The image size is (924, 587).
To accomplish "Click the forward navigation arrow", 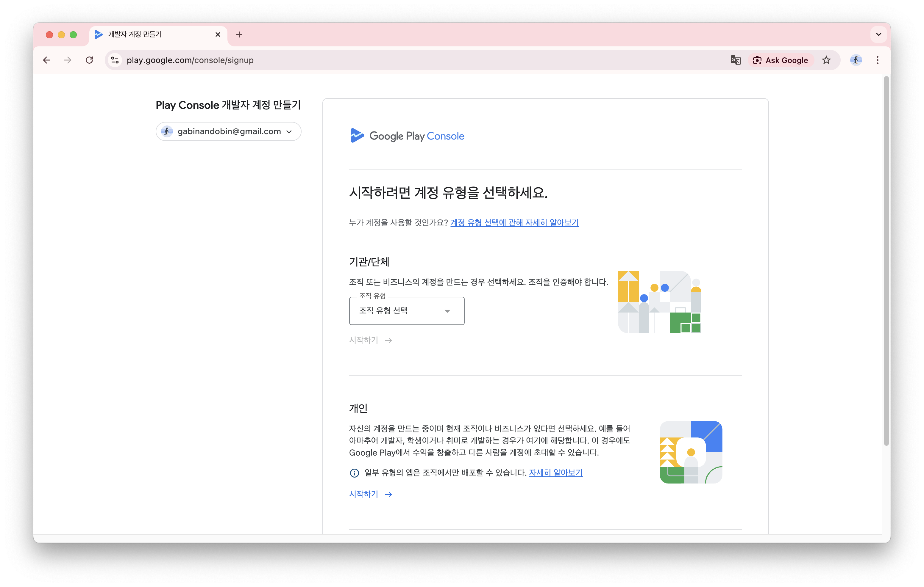I will (x=68, y=60).
